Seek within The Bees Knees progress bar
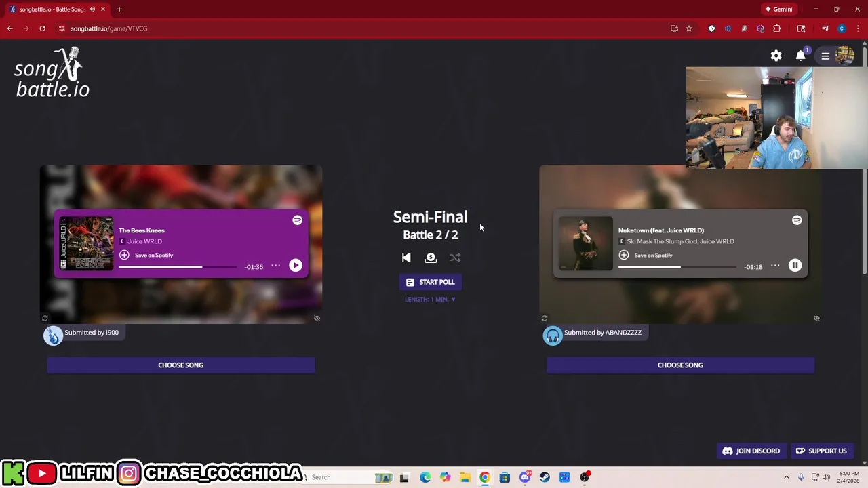 [178, 267]
